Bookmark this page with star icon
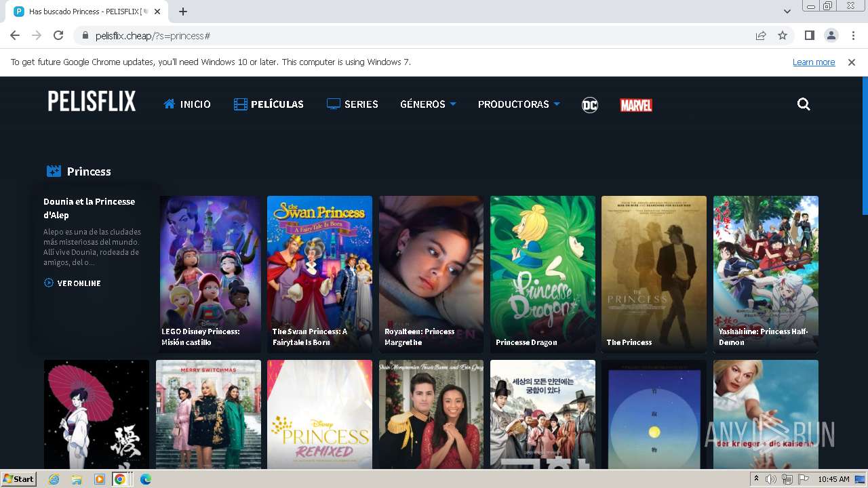Screen dimensions: 868x488 pos(783,35)
